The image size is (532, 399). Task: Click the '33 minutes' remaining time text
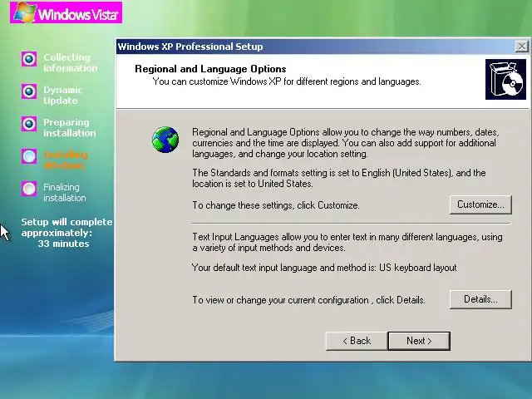point(63,244)
